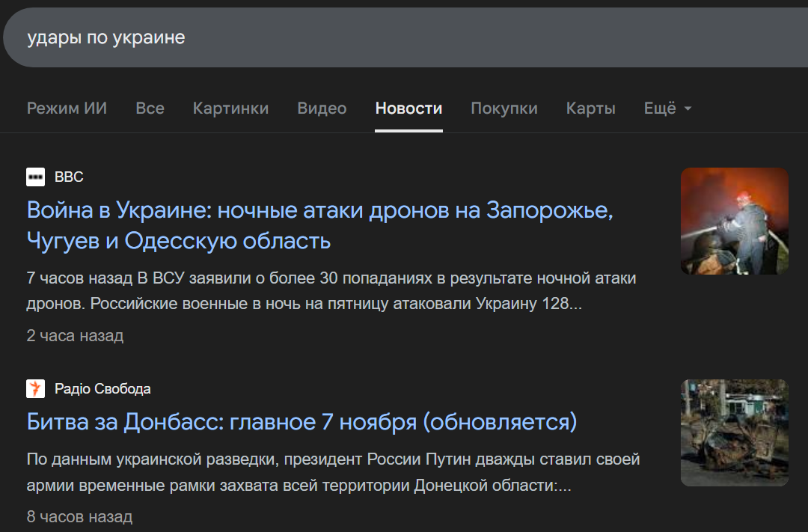808x532 pixels.
Task: Click the BBC article snippet text
Action: [331, 292]
